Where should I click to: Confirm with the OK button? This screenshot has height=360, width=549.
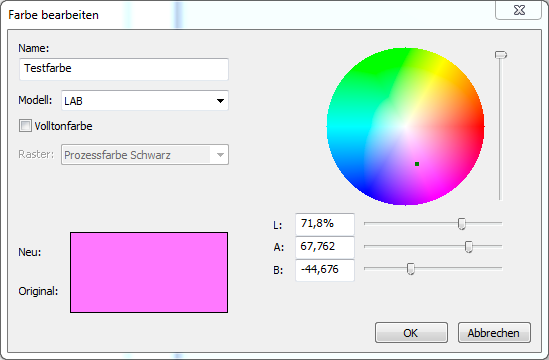(411, 332)
